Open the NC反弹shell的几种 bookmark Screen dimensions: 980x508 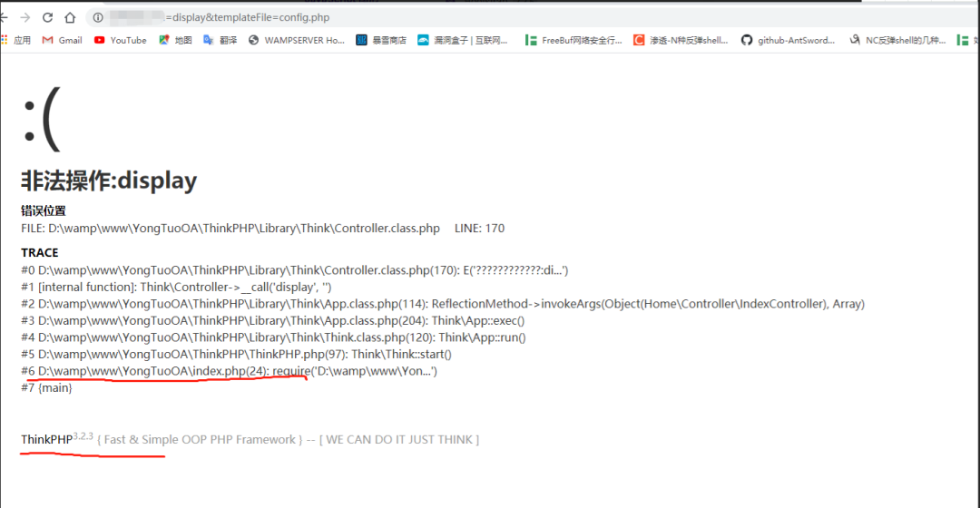coord(897,40)
